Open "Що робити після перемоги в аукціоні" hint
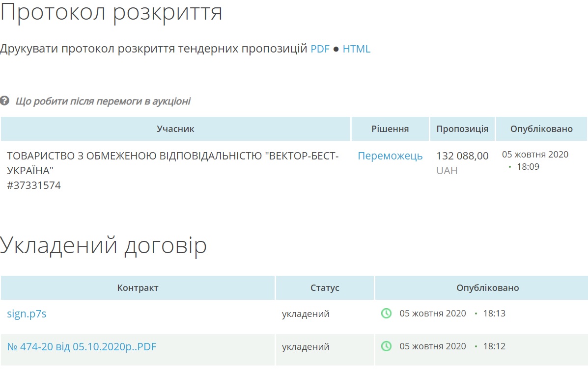Viewport: 588px width, 392px height. 103,102
